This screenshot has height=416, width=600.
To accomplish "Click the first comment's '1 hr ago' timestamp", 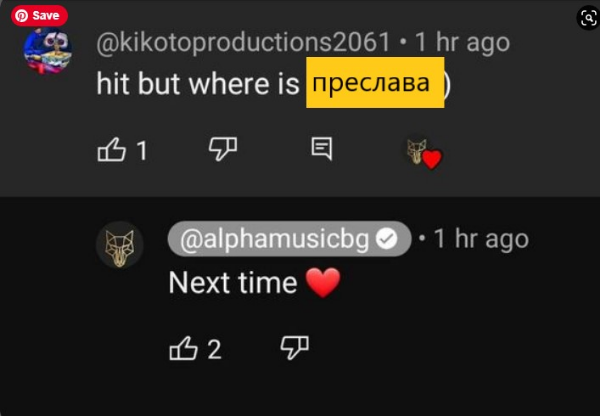I will click(x=461, y=42).
